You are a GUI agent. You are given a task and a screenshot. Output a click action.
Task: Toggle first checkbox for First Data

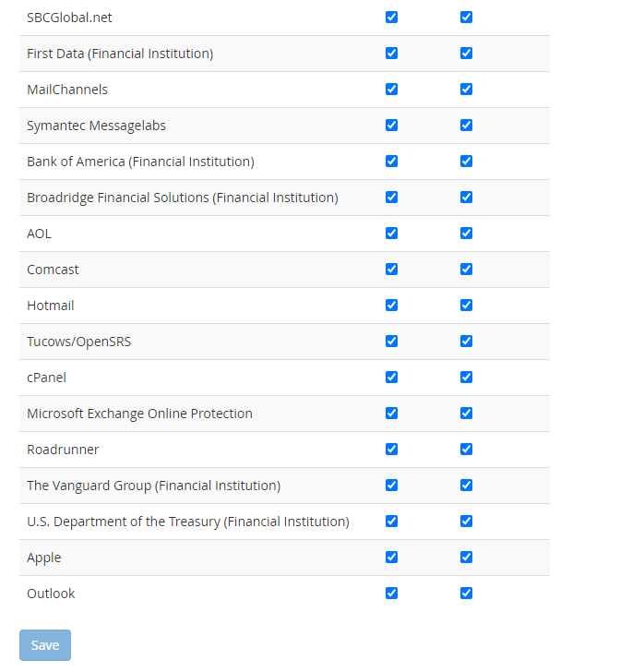391,54
